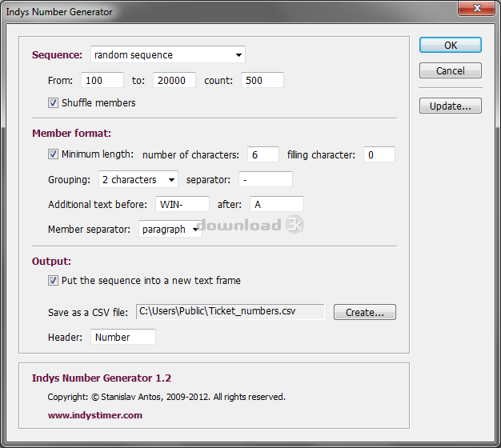Focus the count field showing 500
501x448 pixels.
click(263, 81)
